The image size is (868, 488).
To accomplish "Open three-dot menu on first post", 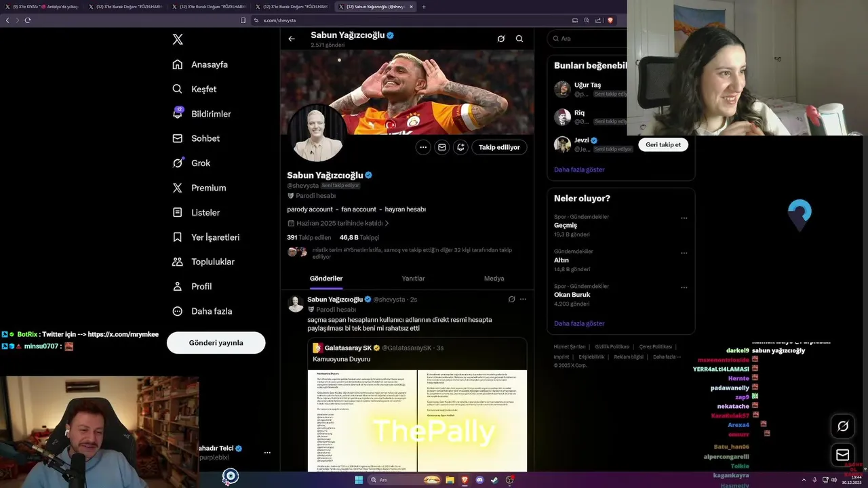I will pos(523,299).
